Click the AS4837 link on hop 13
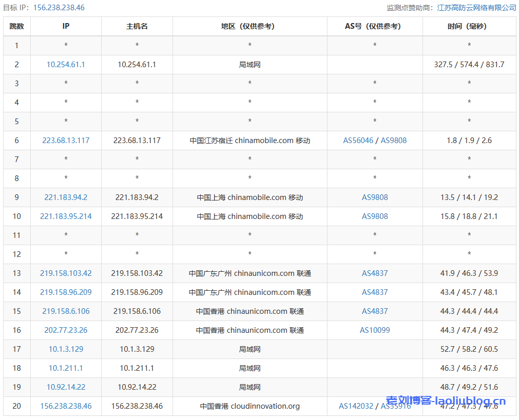The image size is (519, 420). pos(375,273)
